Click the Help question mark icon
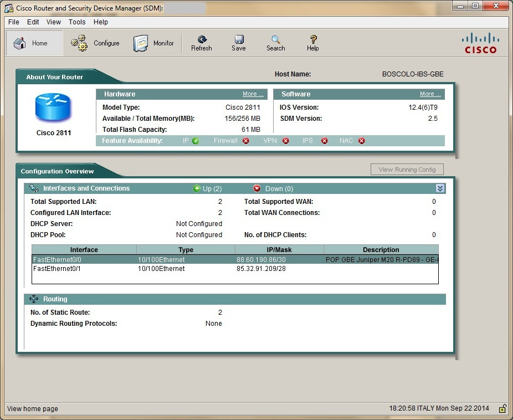The image size is (513, 420). [313, 39]
